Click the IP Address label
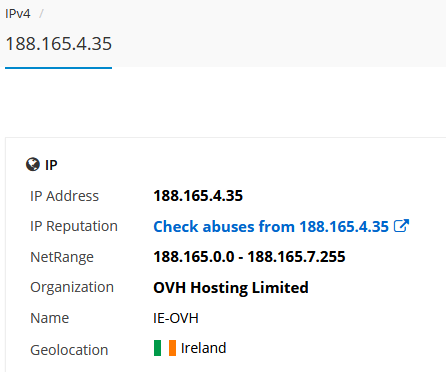Viewport: 446px width, 372px height. pos(64,196)
